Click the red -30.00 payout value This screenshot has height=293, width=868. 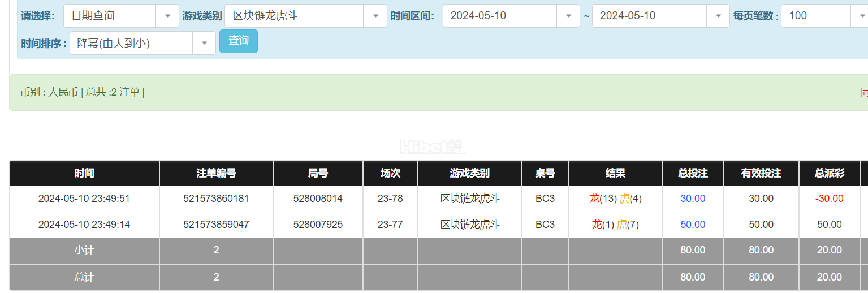[x=830, y=199]
